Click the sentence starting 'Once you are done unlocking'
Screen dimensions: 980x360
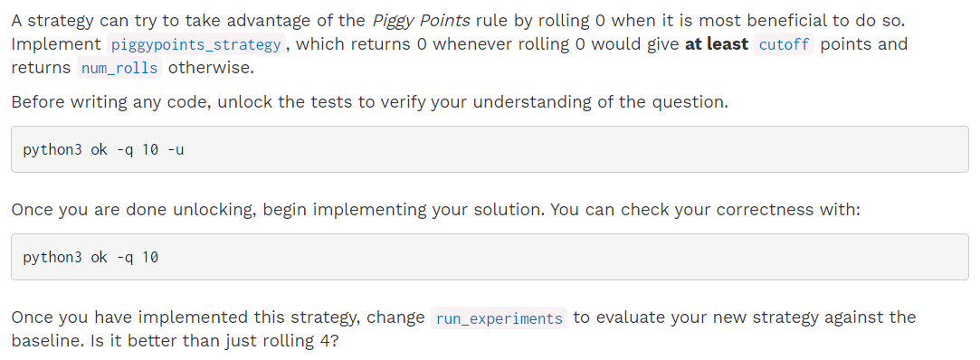[435, 209]
